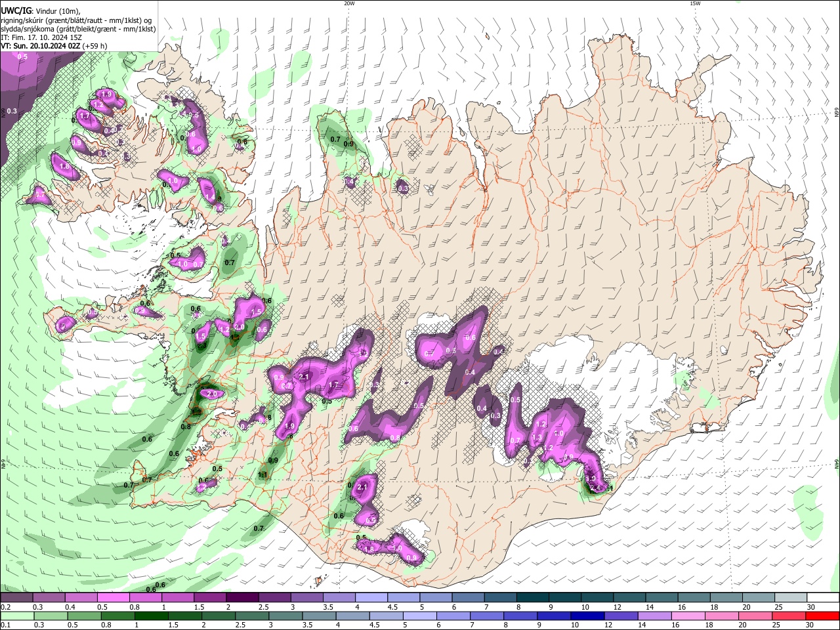The width and height of the screenshot is (840, 630).
Task: Click upper legend swatch labeled 12
Action: (629, 598)
